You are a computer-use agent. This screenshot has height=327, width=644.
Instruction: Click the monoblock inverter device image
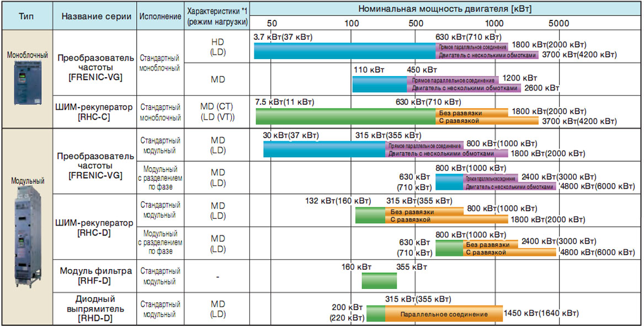[28, 82]
